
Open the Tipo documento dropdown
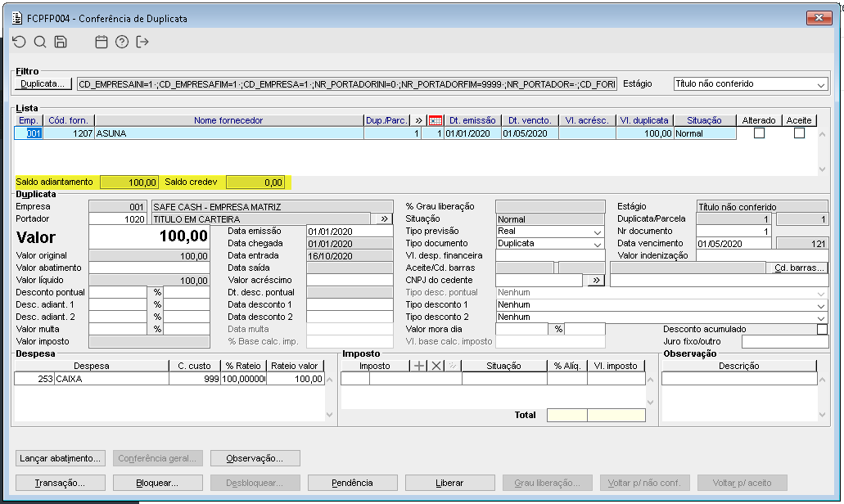click(598, 244)
